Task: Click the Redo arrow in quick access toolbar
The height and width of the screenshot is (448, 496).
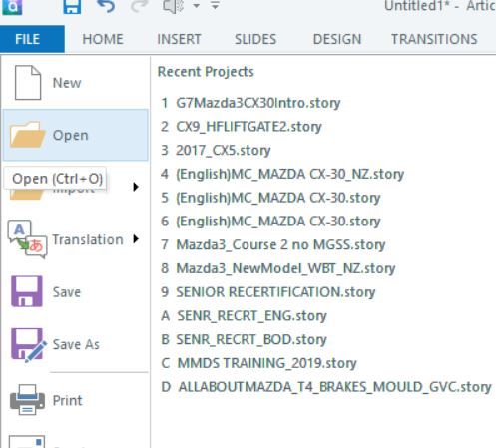Action: pos(139,6)
